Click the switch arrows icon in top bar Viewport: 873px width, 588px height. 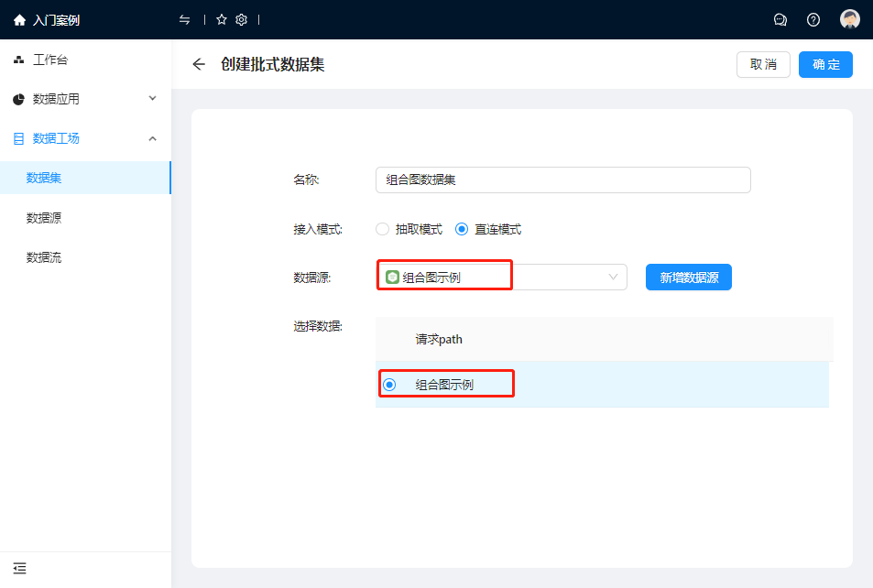tap(185, 20)
